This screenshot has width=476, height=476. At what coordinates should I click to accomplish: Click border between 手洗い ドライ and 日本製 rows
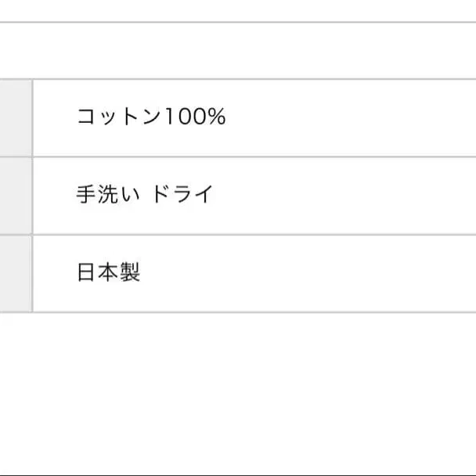coord(235,234)
